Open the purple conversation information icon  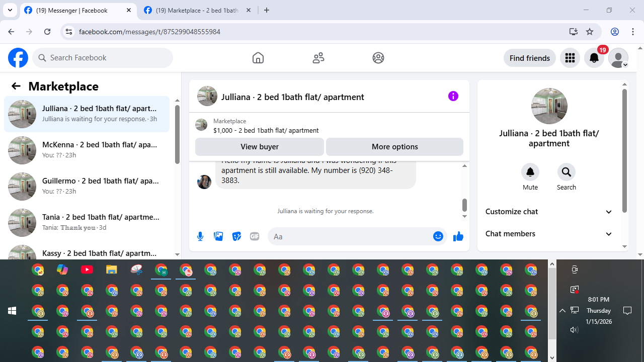453,96
